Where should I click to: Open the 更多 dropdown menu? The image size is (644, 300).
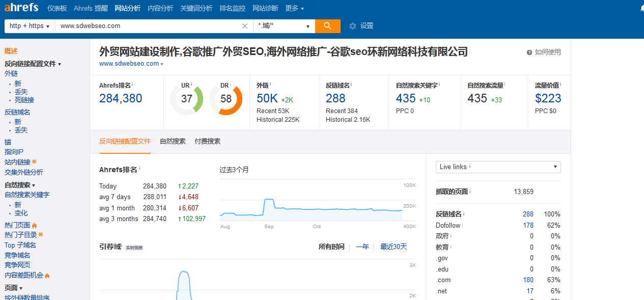point(294,8)
